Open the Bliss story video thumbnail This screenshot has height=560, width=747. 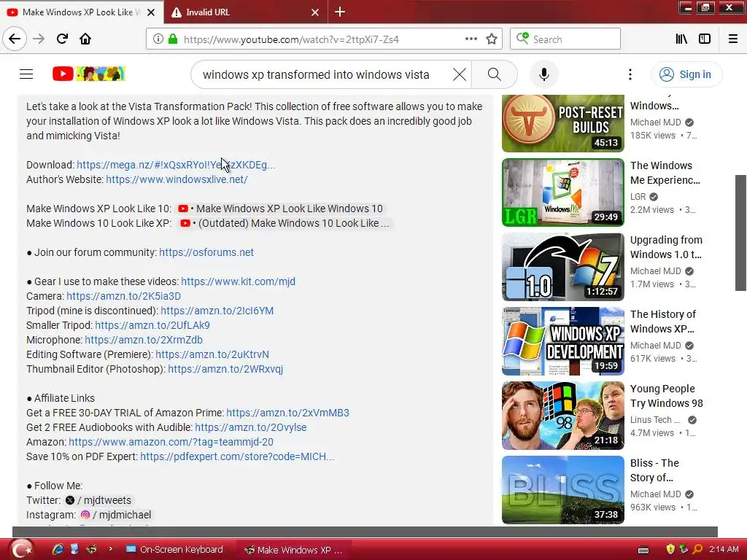(562, 489)
